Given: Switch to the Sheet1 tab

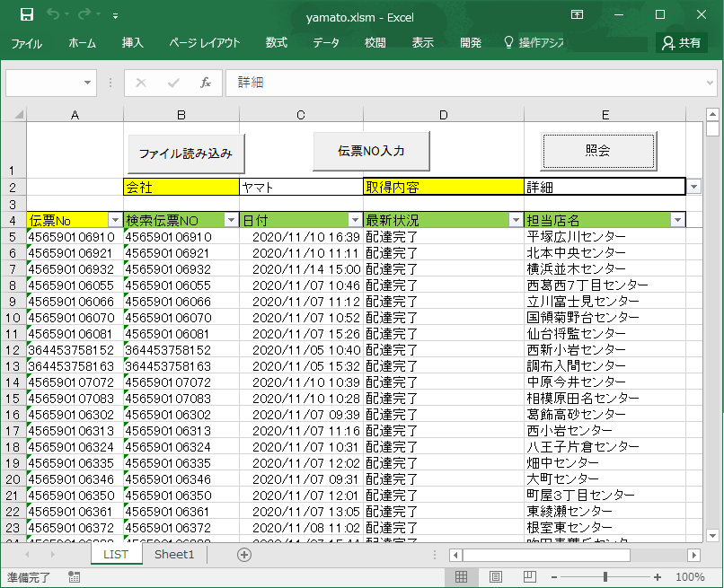Looking at the screenshot, I should point(174,554).
